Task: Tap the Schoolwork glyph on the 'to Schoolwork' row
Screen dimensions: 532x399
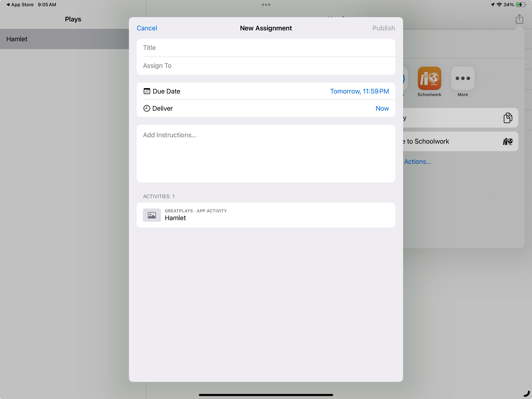Action: point(507,141)
